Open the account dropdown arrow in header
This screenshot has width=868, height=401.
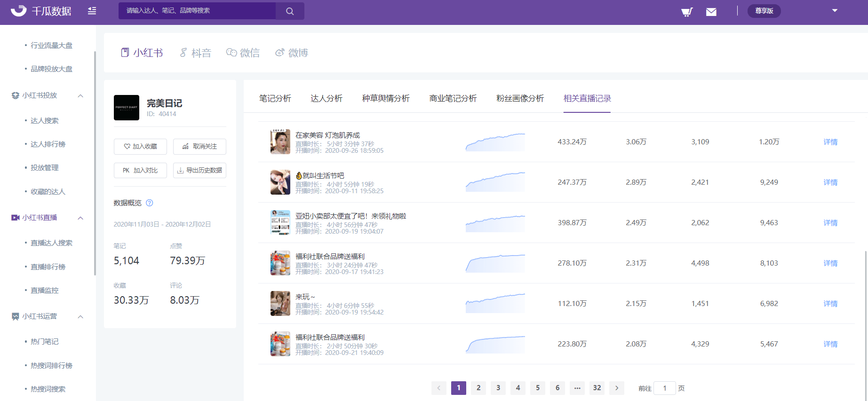[x=835, y=10]
